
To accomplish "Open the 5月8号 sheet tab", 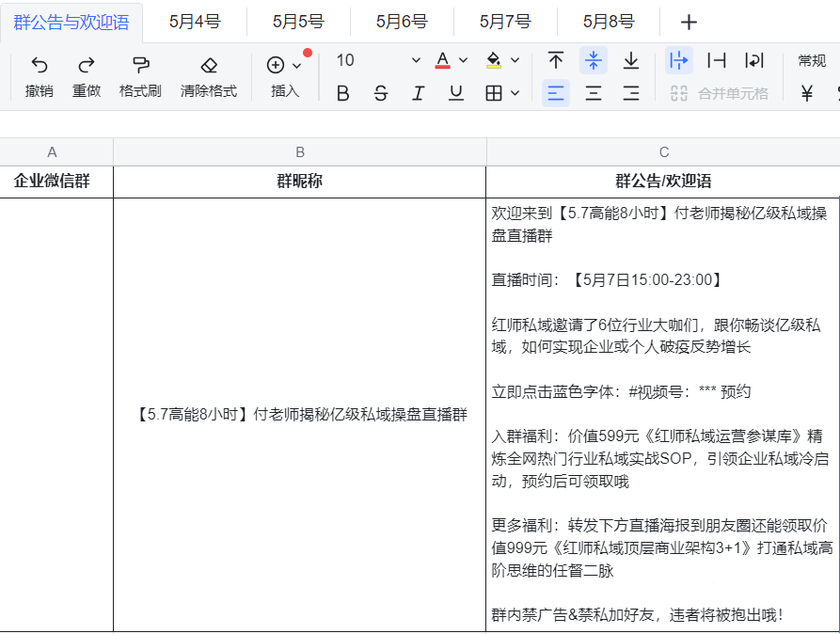I will (609, 22).
